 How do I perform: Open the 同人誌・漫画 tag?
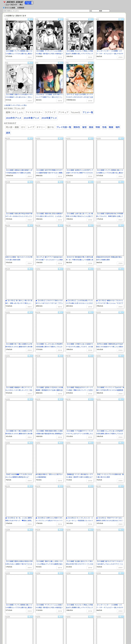(12, 127)
